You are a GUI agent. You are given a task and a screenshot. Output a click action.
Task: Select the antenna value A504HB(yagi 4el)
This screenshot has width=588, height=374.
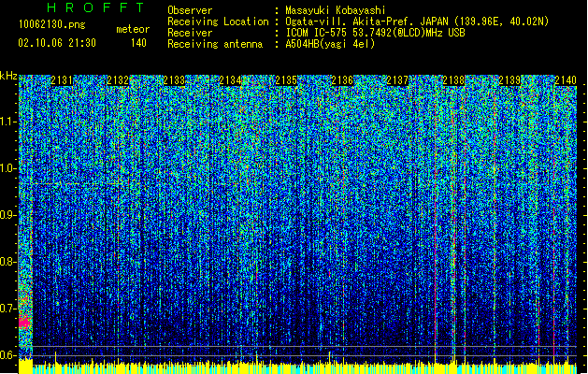pyautogui.click(x=330, y=44)
